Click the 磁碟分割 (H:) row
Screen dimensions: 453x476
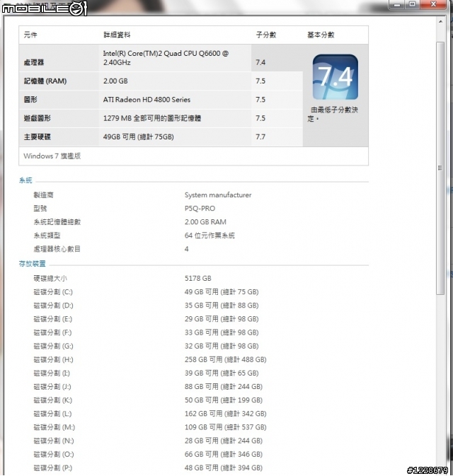coord(150,360)
